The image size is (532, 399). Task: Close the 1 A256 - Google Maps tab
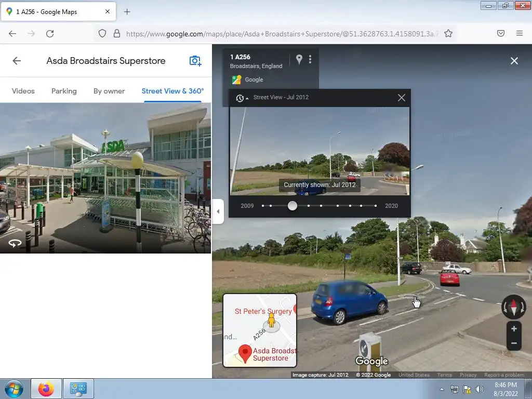[108, 11]
